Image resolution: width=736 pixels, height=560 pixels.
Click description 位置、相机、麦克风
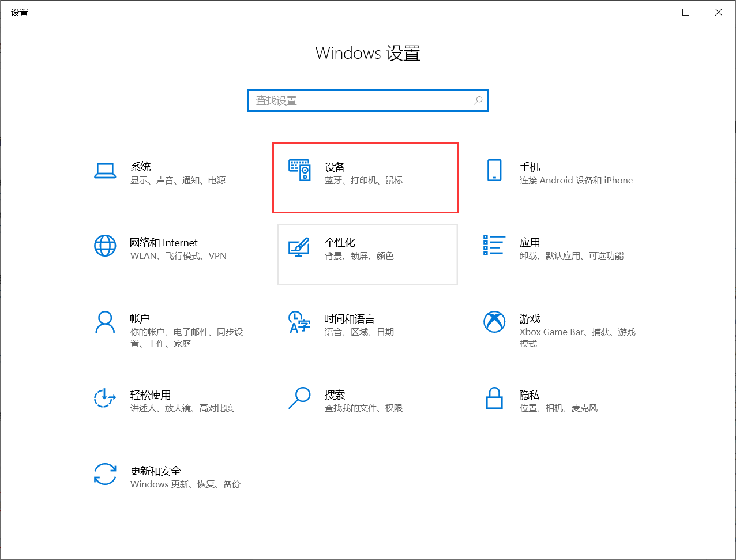point(558,408)
